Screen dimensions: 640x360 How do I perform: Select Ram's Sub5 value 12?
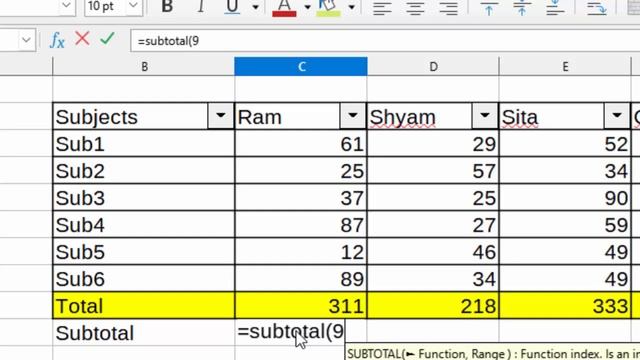(301, 251)
